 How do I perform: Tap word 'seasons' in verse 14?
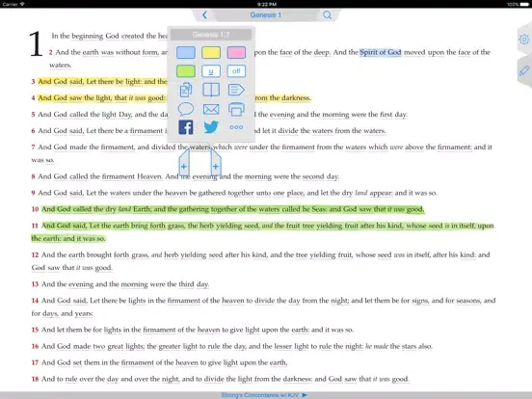pyautogui.click(x=468, y=301)
